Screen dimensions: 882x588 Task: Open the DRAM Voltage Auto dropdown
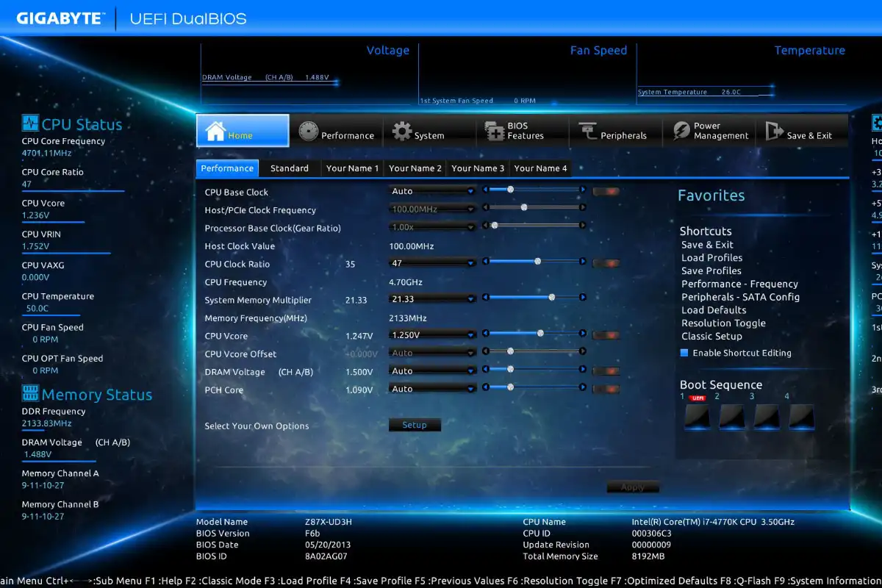(x=432, y=370)
